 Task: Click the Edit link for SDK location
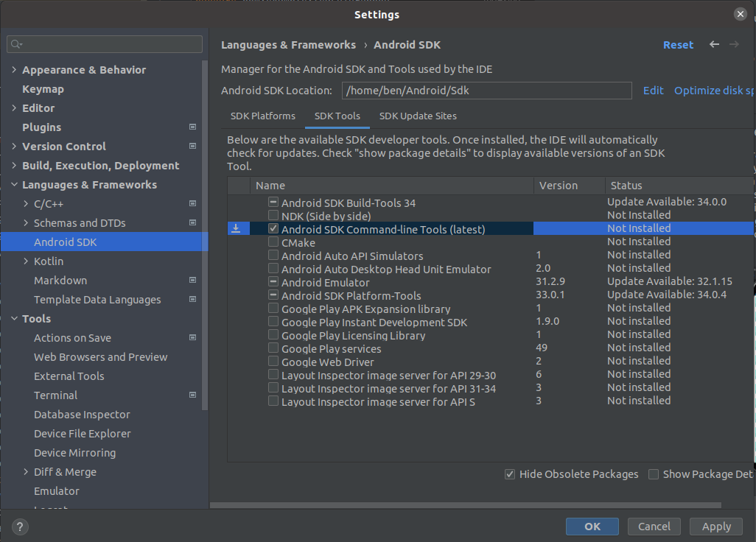654,91
